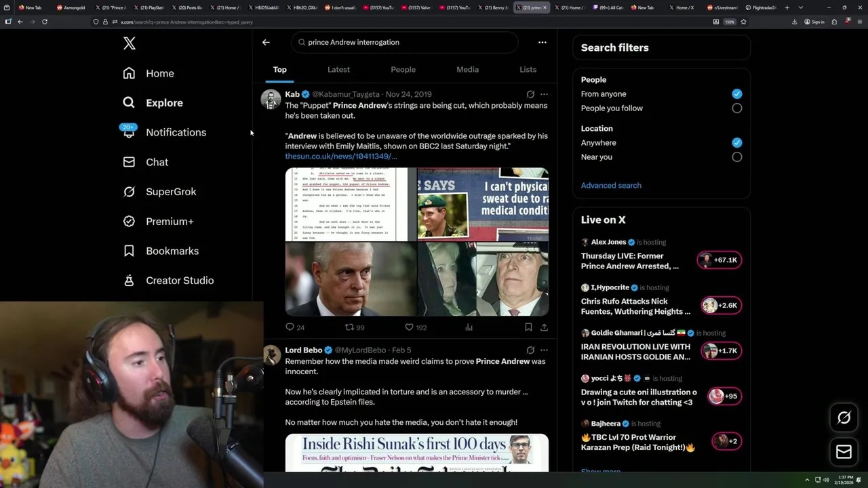Screen dimensions: 868x488
Task: Open the floating Messages envelope button
Action: (844, 452)
